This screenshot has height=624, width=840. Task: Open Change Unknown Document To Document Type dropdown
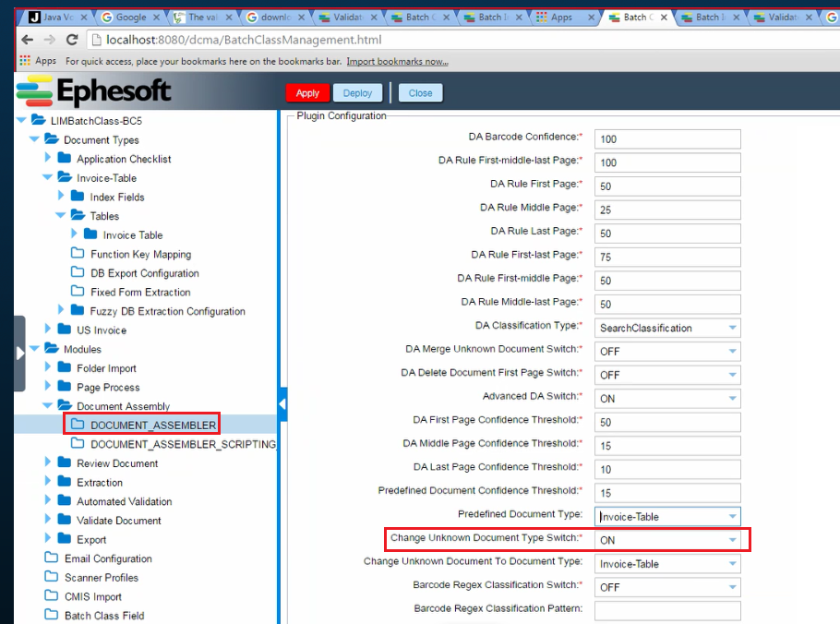click(732, 563)
